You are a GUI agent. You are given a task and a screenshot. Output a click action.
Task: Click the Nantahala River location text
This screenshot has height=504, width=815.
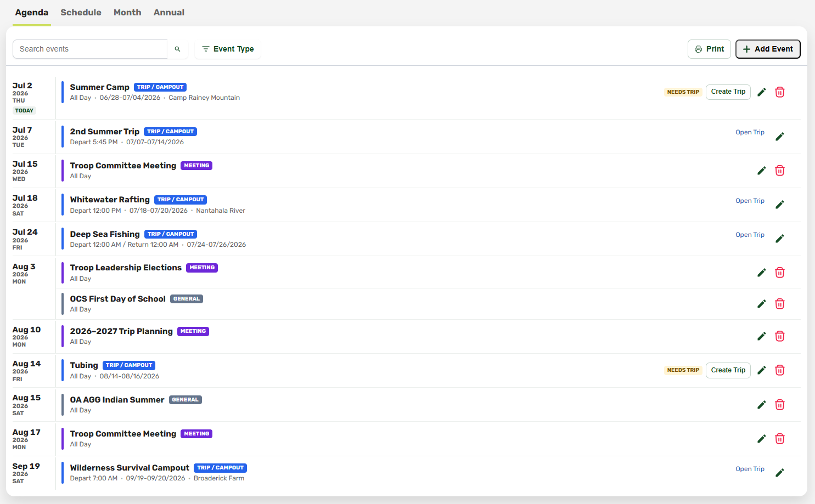(221, 211)
